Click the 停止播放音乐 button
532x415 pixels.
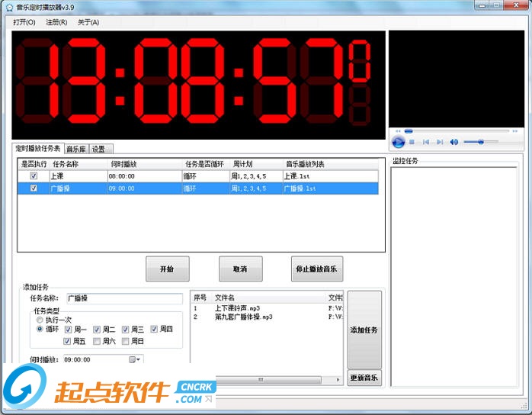(x=317, y=269)
